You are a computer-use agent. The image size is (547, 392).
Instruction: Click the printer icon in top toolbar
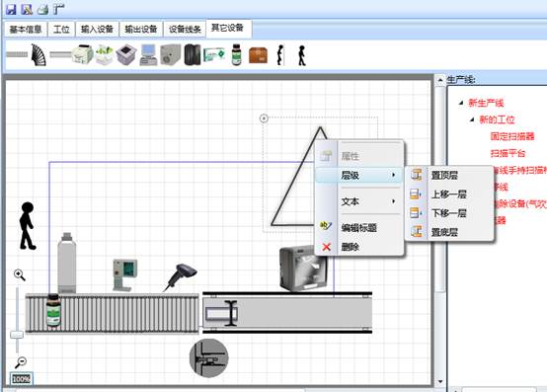[42, 10]
